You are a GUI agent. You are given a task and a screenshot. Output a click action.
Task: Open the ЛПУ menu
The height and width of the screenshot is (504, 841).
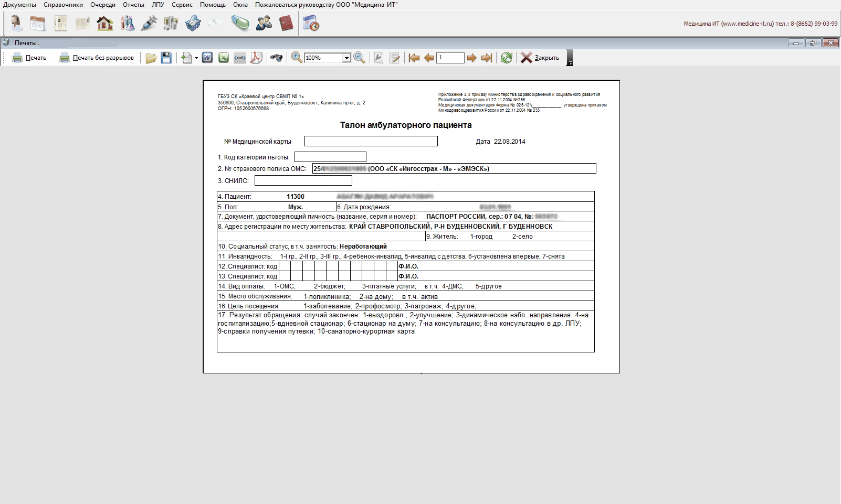coord(158,5)
